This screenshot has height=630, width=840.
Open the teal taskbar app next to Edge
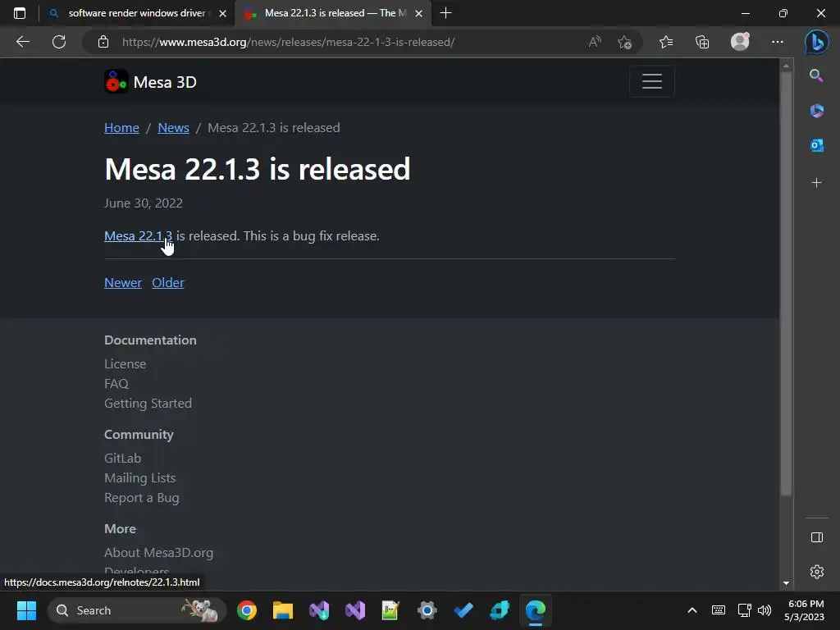click(x=500, y=610)
